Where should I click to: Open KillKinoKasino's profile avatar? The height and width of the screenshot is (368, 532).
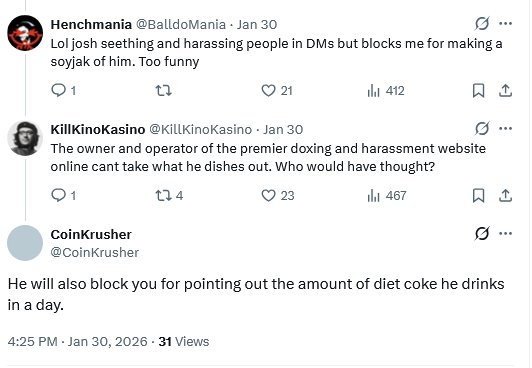pos(25,138)
